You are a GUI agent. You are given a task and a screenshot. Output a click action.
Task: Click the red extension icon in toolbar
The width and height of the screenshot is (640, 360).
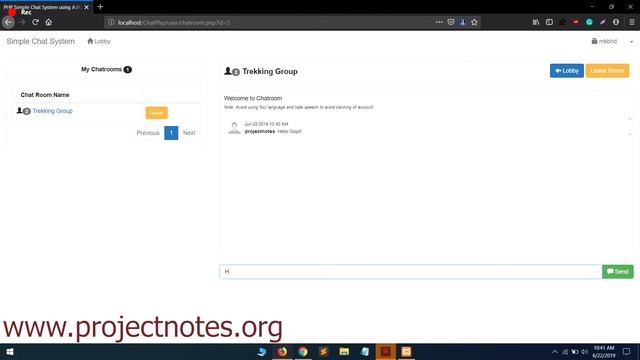pos(576,22)
